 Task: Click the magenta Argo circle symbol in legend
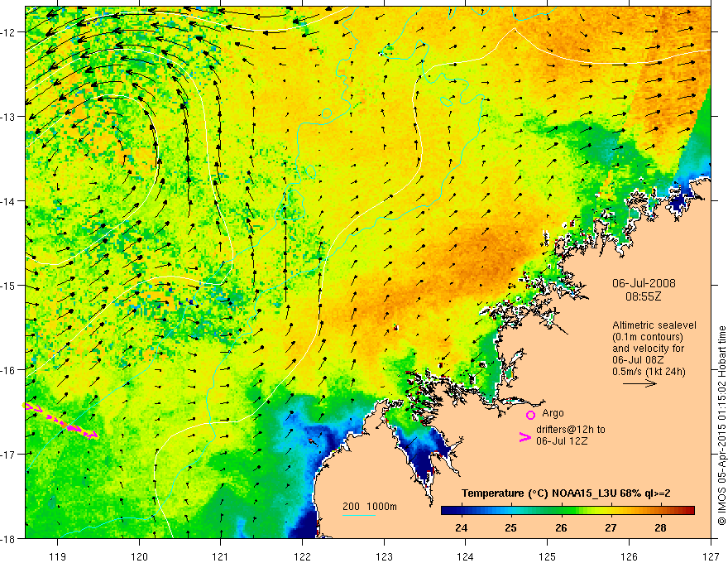[x=530, y=415]
